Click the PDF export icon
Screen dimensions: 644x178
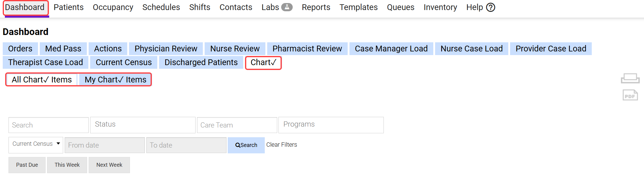pyautogui.click(x=630, y=95)
